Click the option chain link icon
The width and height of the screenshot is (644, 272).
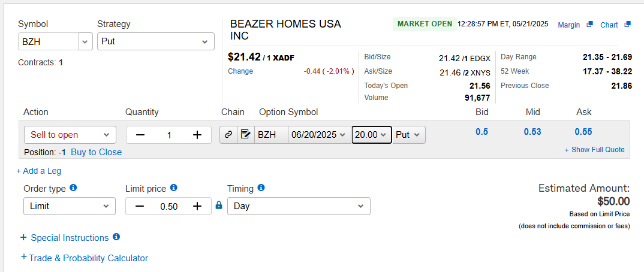[229, 135]
